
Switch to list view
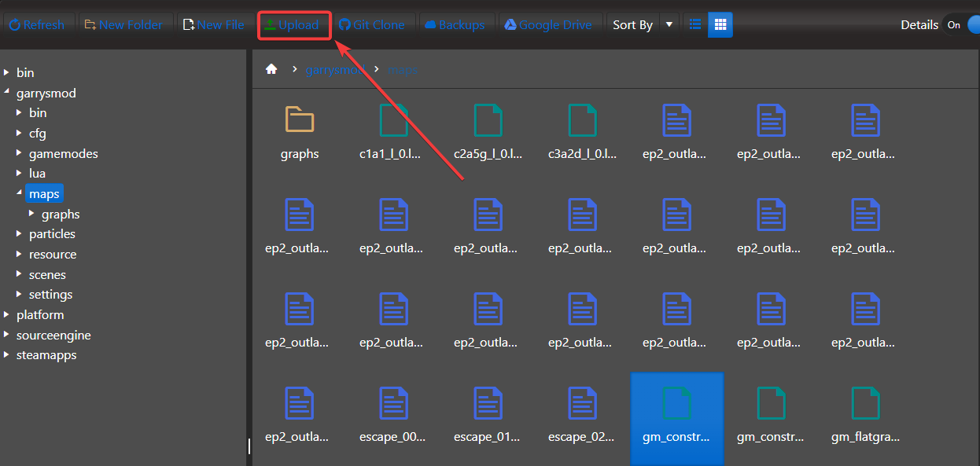694,24
